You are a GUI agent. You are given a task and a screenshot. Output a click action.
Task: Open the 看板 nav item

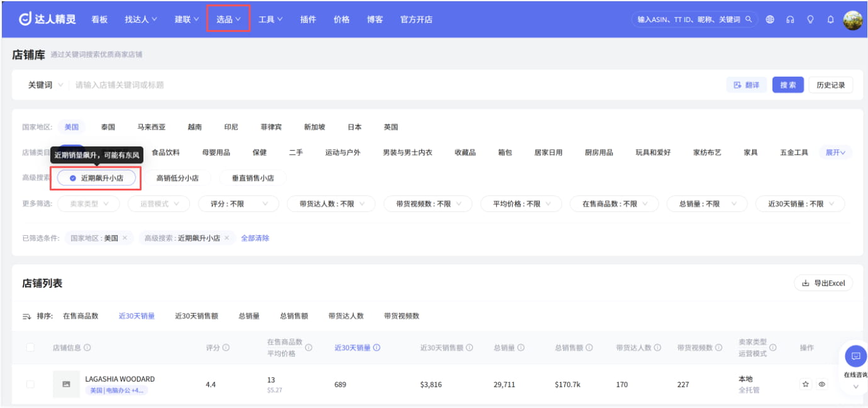99,19
